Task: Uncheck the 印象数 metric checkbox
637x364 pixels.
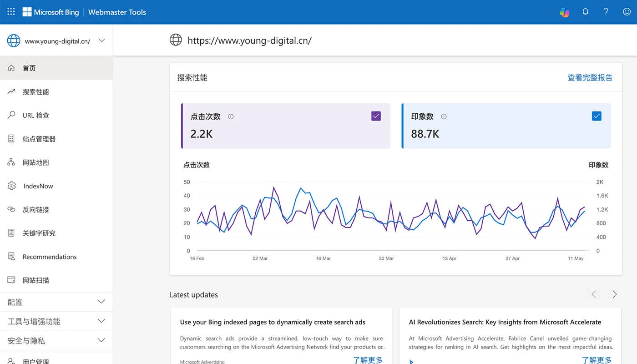Action: [597, 116]
